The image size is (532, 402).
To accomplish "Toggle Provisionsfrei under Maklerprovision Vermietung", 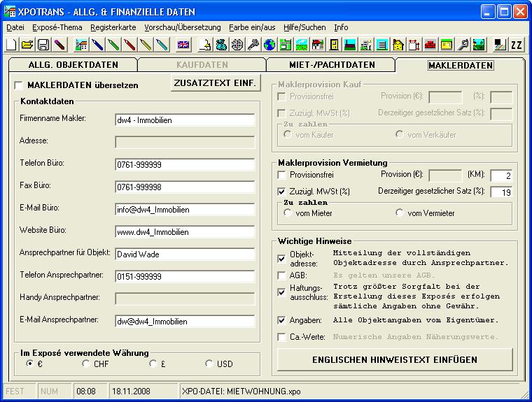I will (282, 175).
